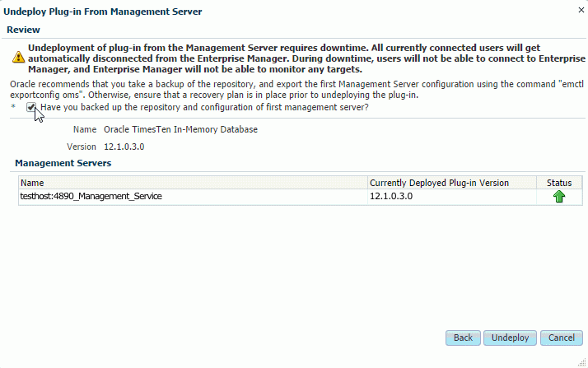Click the green up-arrow status icon
This screenshot has height=368, width=588.
[x=559, y=197]
